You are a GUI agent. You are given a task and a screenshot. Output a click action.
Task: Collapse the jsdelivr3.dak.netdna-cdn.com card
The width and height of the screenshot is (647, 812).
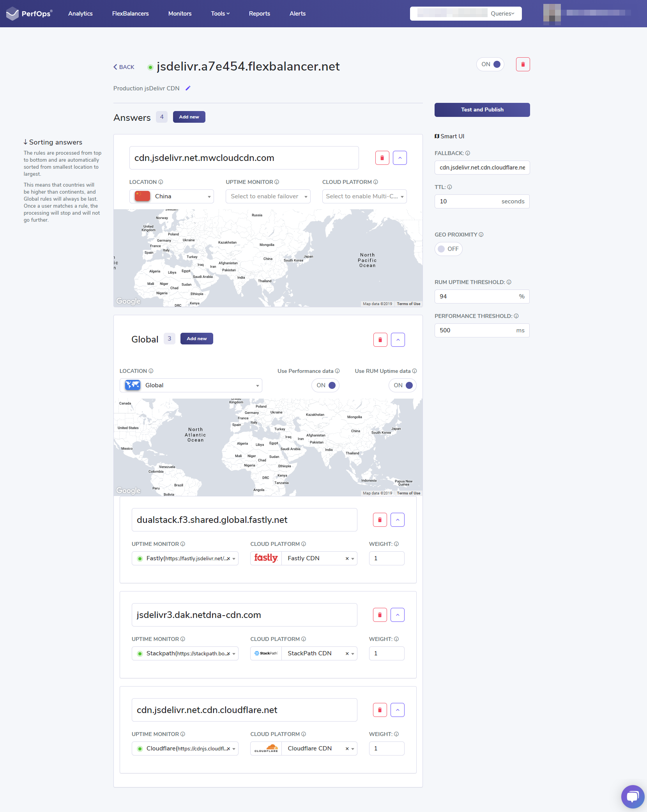click(x=398, y=615)
